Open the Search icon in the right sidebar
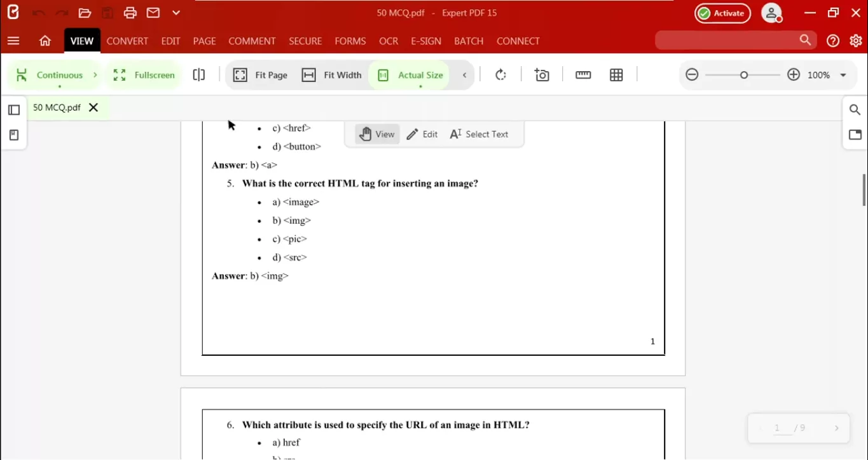 (855, 109)
